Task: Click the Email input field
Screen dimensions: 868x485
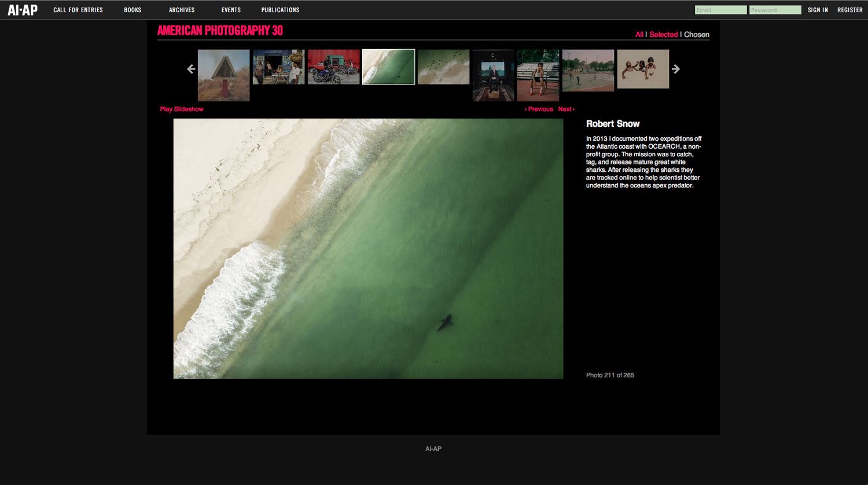Action: tap(720, 10)
